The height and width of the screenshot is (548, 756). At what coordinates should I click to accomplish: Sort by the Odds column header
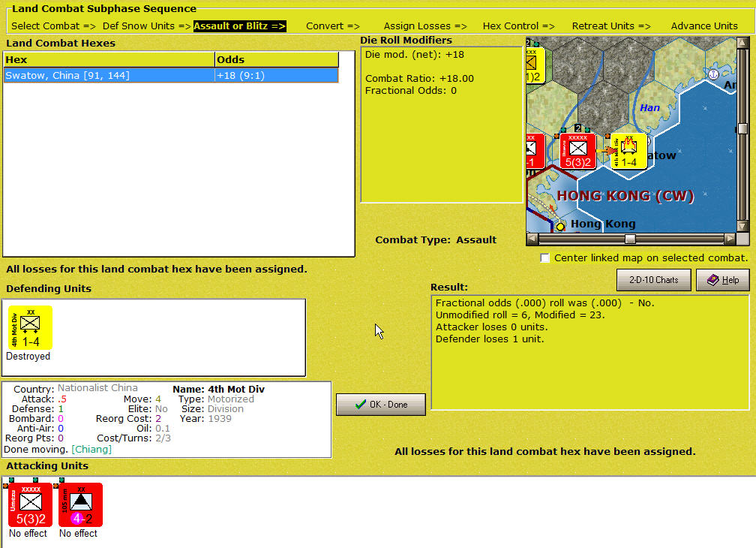pos(277,59)
